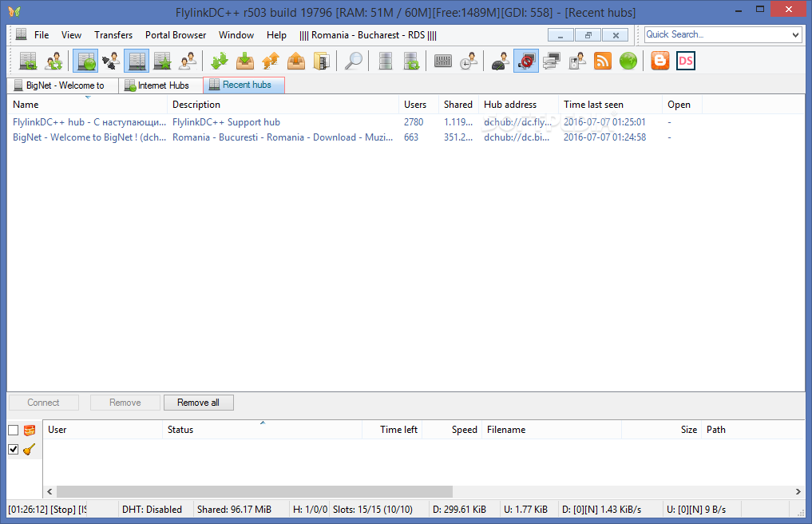812x524 pixels.
Task: Toggle the Recent hubs server toolbar icon
Action: click(x=137, y=62)
